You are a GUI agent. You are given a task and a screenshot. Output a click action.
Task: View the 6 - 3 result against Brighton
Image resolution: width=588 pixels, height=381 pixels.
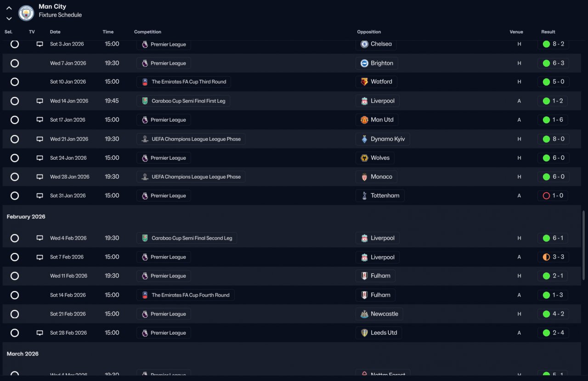[x=553, y=63]
